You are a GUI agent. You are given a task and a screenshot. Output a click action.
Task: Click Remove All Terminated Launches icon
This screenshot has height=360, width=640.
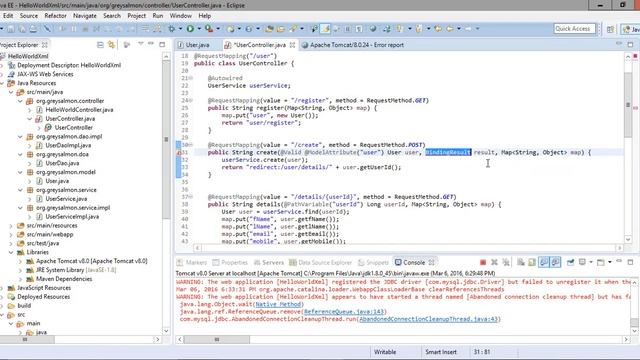(506, 262)
